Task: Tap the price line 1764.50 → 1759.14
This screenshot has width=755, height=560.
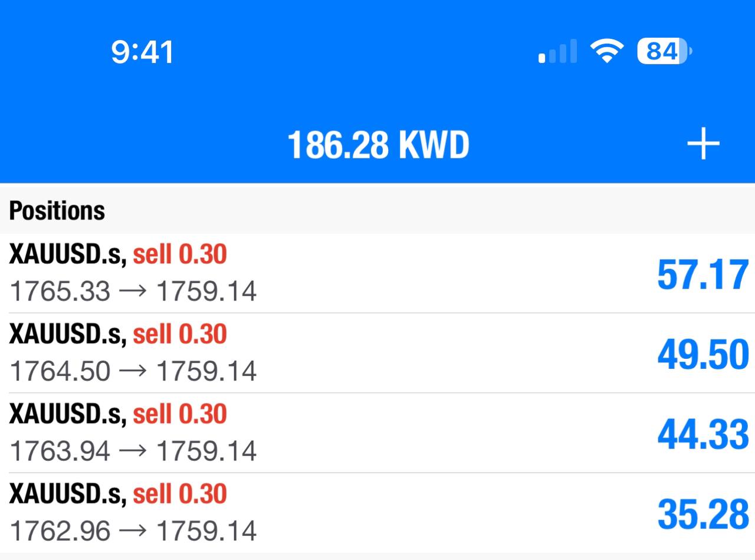Action: (133, 371)
